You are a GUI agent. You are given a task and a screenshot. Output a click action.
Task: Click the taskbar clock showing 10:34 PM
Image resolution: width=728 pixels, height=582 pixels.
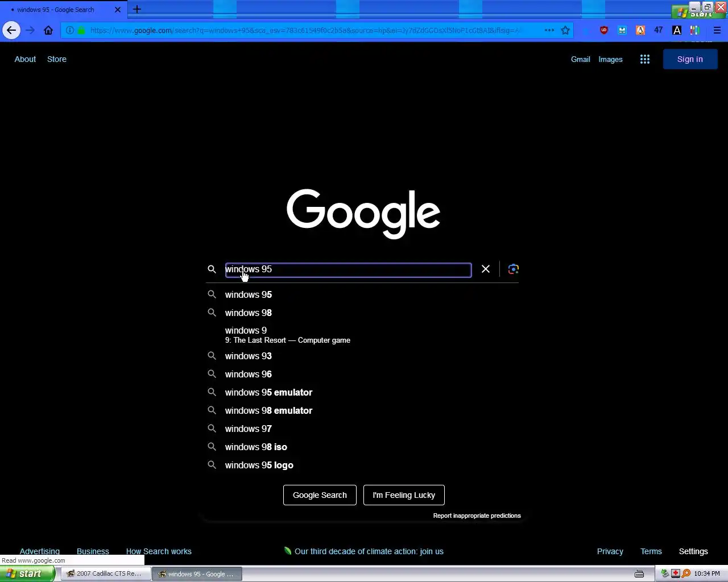point(707,573)
